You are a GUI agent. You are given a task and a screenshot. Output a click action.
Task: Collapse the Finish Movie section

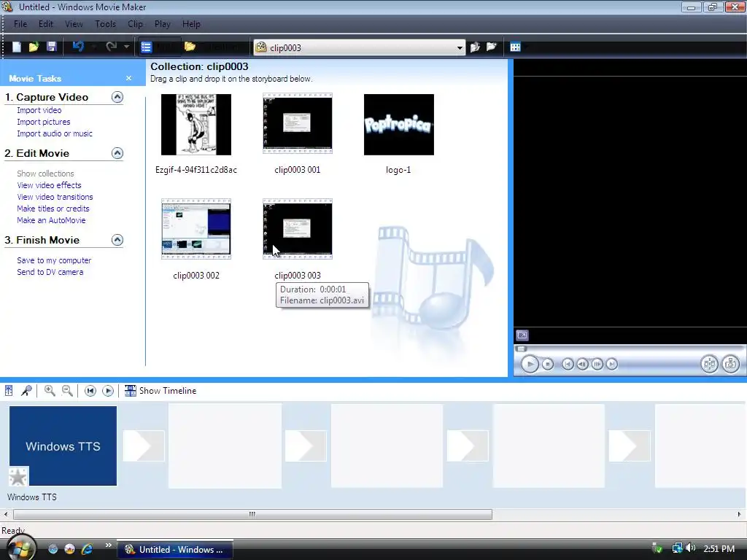117,240
